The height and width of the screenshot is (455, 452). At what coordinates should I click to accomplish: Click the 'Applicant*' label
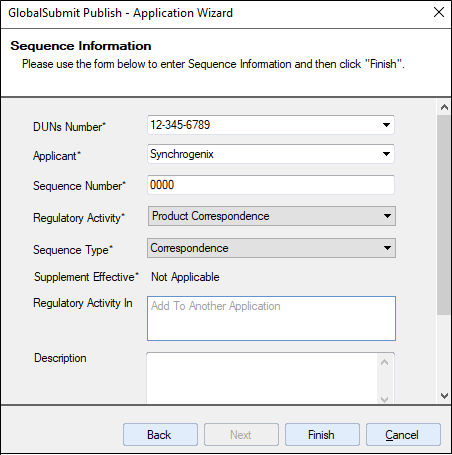pyautogui.click(x=57, y=156)
